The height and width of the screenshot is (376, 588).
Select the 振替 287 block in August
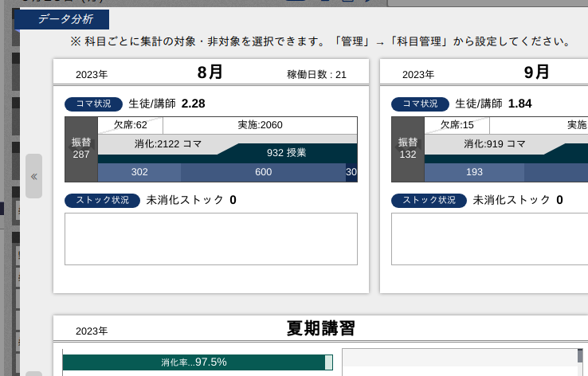81,149
